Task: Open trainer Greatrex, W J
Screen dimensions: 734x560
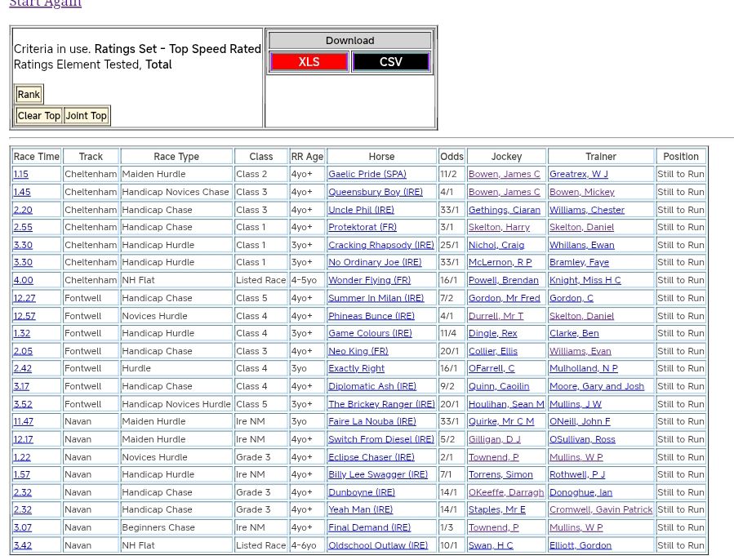Action: point(578,175)
